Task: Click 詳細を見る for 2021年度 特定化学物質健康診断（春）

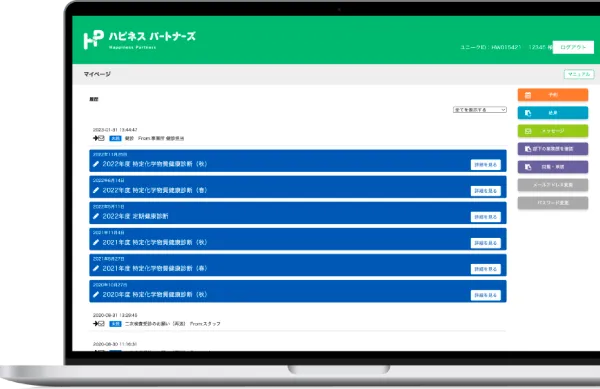Action: [x=486, y=269]
